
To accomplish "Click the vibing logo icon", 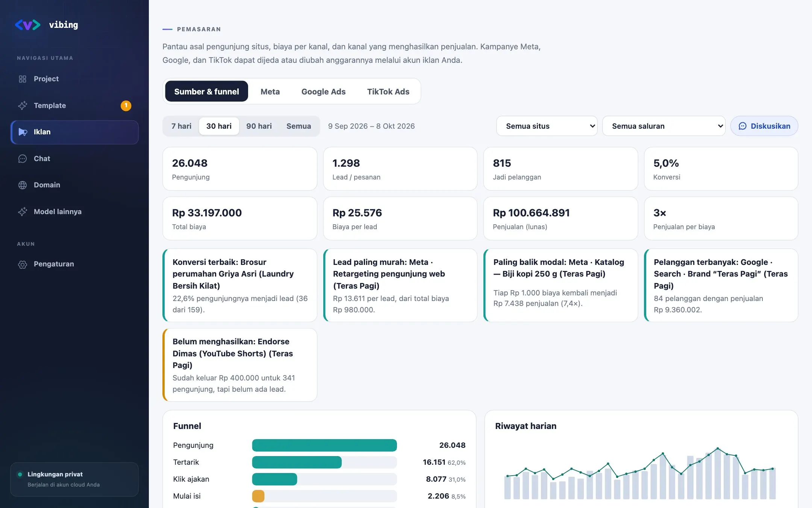I will click(27, 25).
